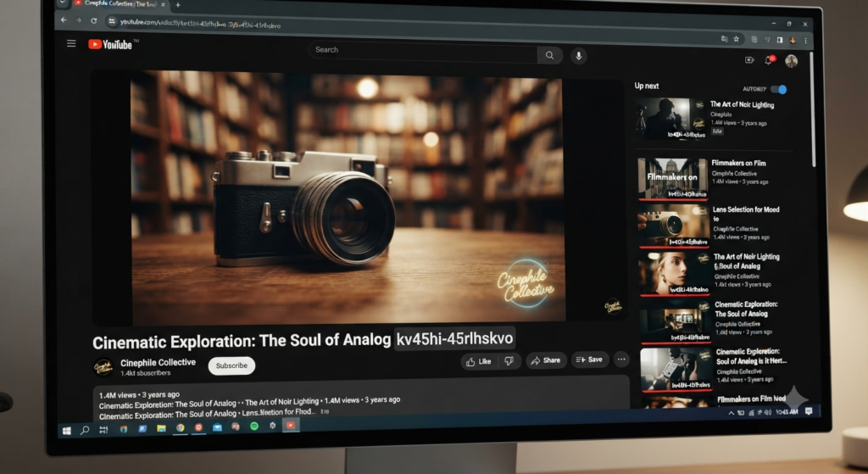Image resolution: width=868 pixels, height=474 pixels.
Task: Open 'Lens Selection for Mood' thumbnail
Action: point(674,226)
